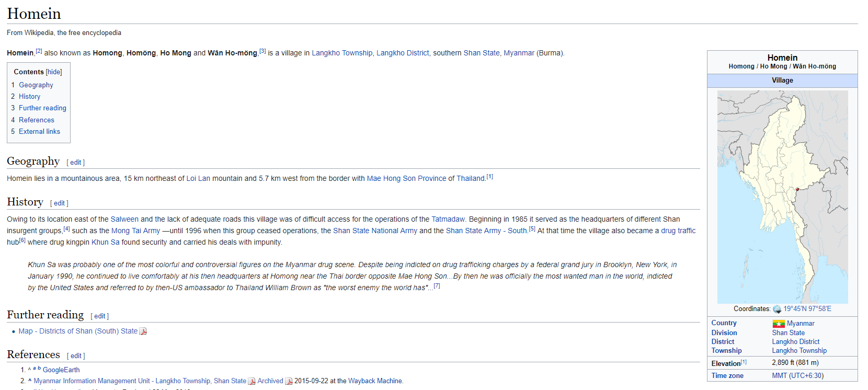Edit the History section
868x390 pixels.
59,203
